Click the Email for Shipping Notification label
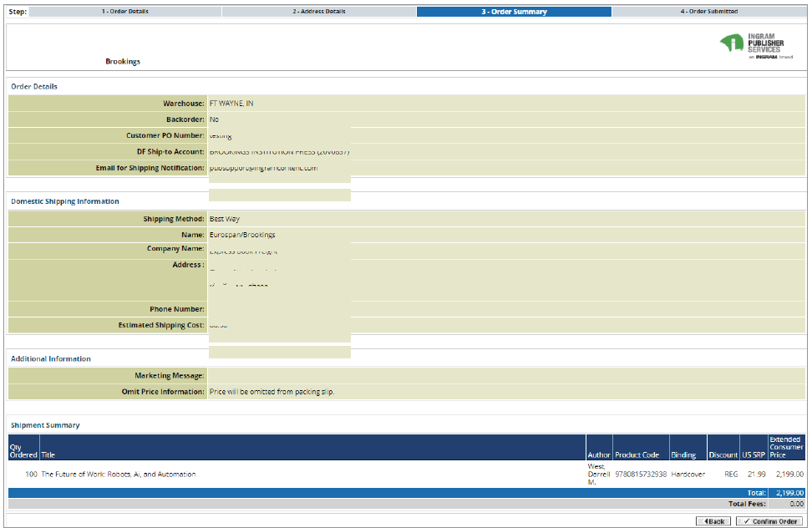This screenshot has height=528, width=812. (x=150, y=168)
